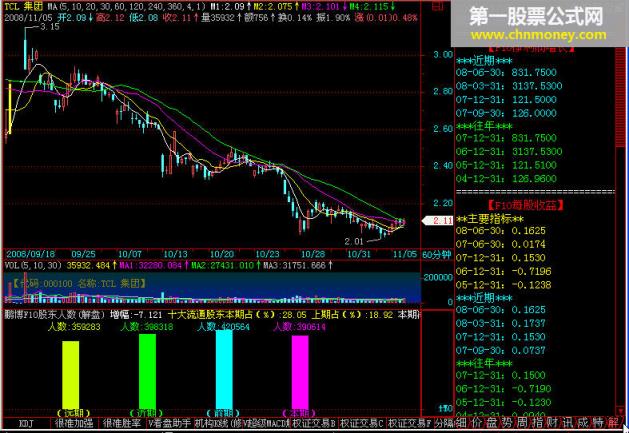The image size is (629, 433).
Task: Switch to the 很准加强 indicator tab
Action: 74,423
